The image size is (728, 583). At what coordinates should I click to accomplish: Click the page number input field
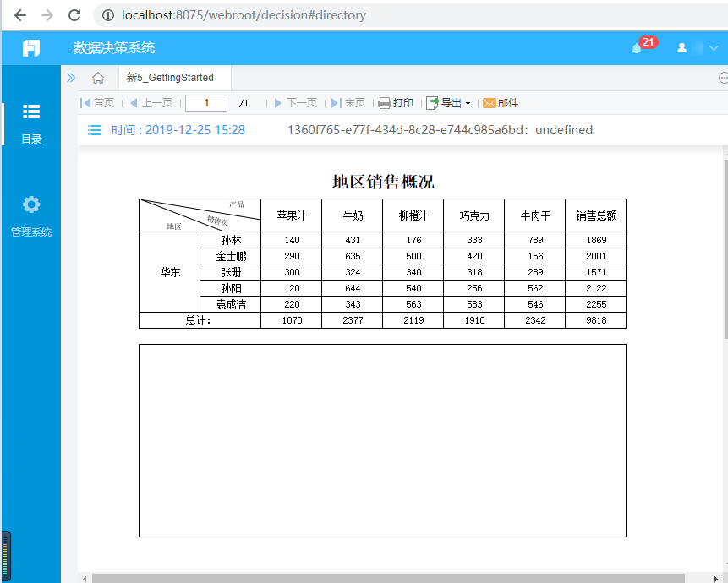(x=206, y=103)
